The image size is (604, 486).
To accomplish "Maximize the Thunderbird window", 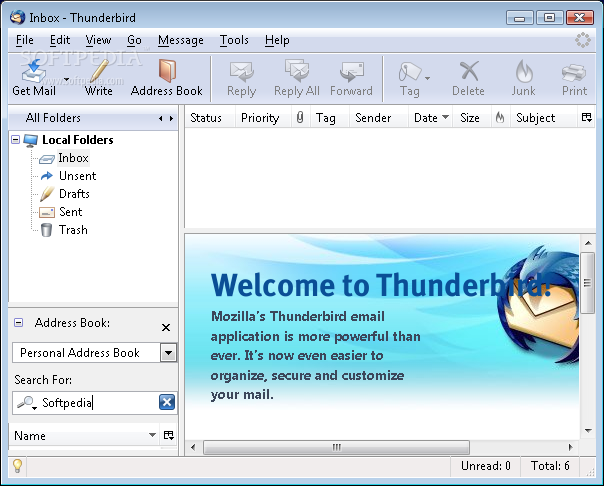I will (x=549, y=18).
